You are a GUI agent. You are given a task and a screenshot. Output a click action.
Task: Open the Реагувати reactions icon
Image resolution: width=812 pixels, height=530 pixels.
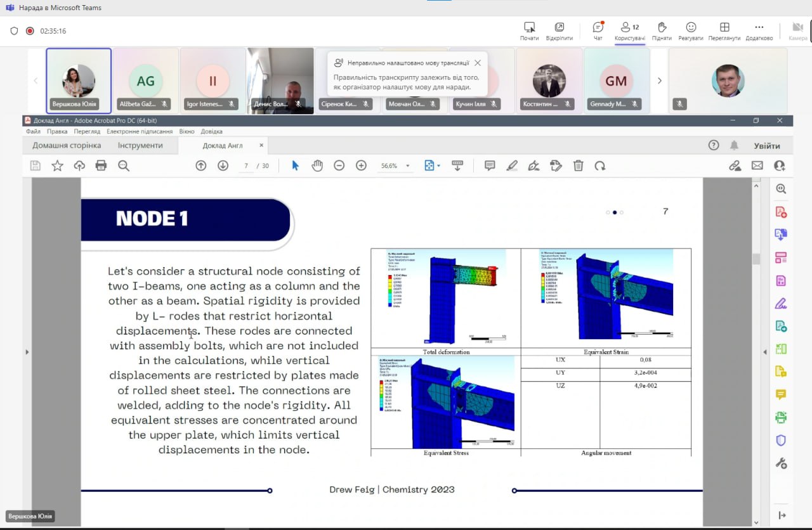pos(691,30)
